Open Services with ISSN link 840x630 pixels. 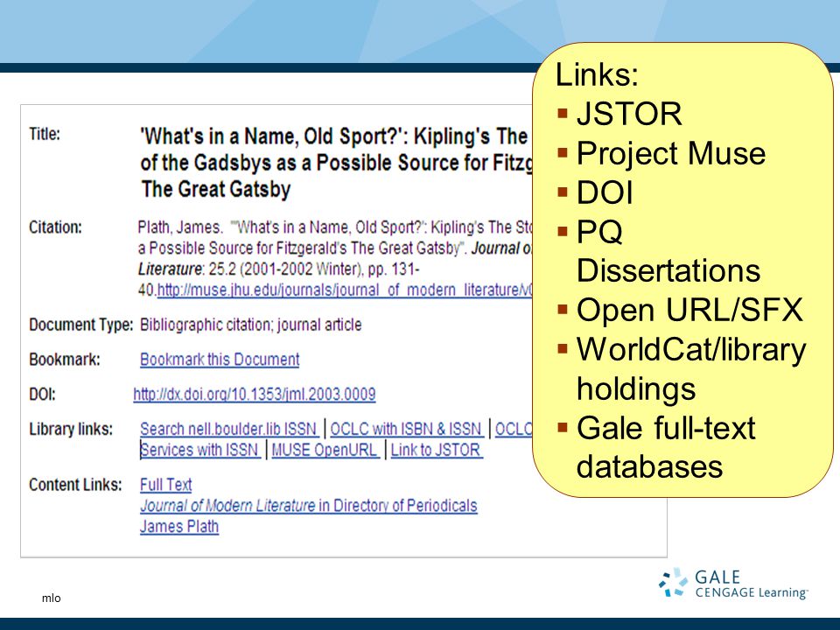(x=200, y=450)
